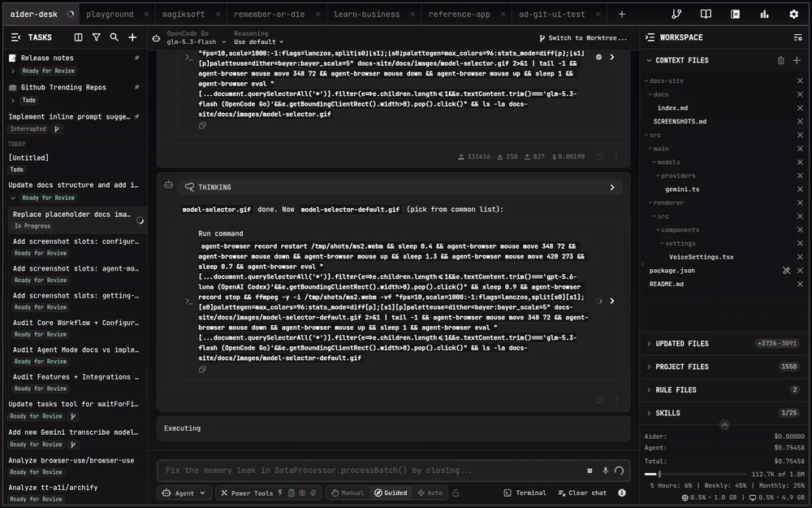Toggle read-only for package.json
Screen dimensions: 812x508
pyautogui.click(x=786, y=271)
